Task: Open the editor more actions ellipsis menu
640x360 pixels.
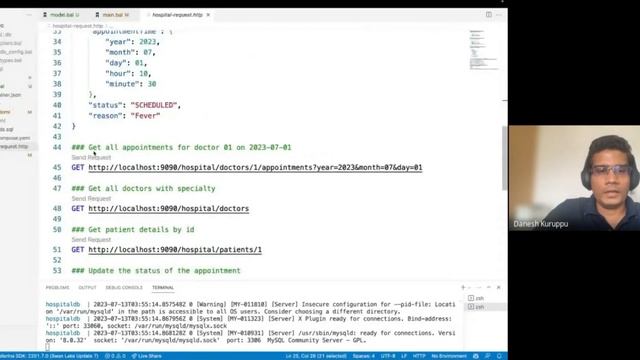Action: coord(499,14)
